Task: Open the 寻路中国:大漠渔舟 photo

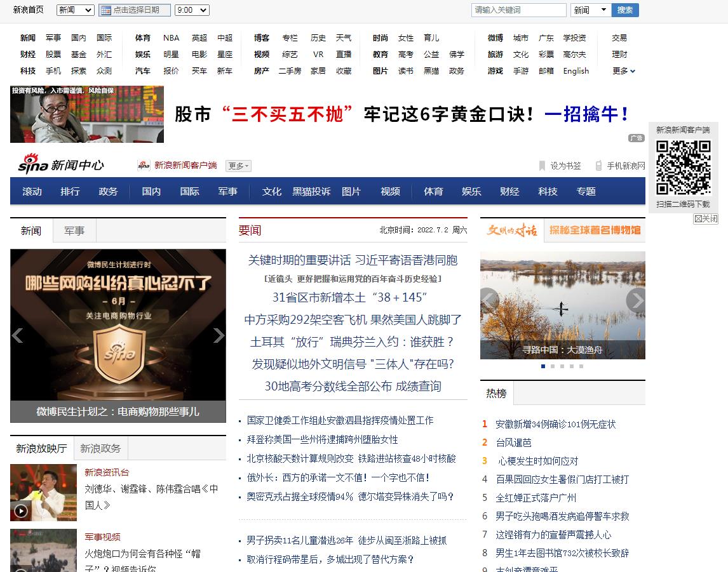Action: click(x=563, y=305)
